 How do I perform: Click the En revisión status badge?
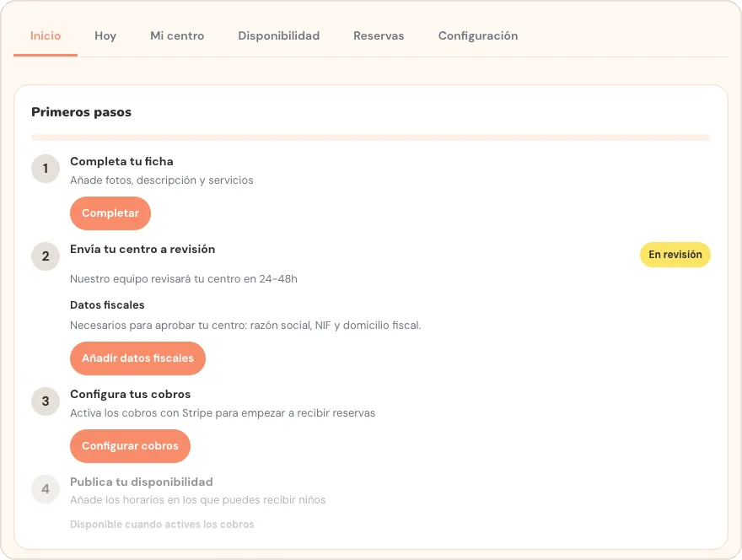click(675, 255)
